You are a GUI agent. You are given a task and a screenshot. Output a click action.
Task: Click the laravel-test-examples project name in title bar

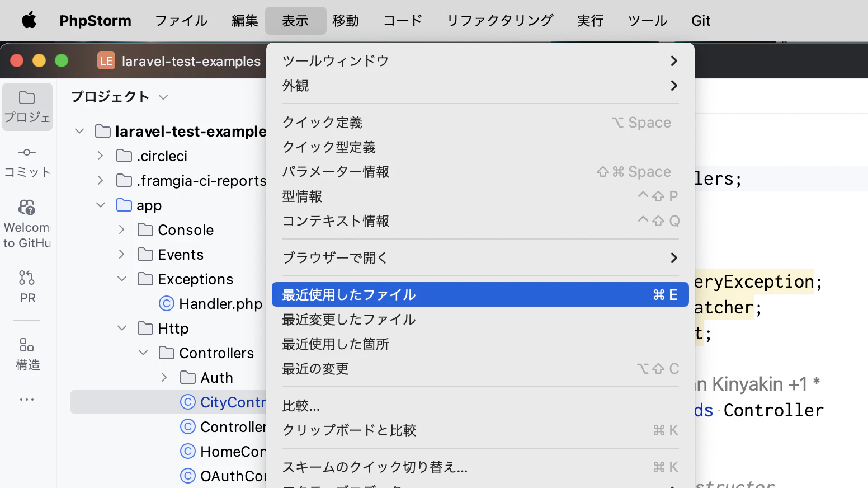[191, 61]
